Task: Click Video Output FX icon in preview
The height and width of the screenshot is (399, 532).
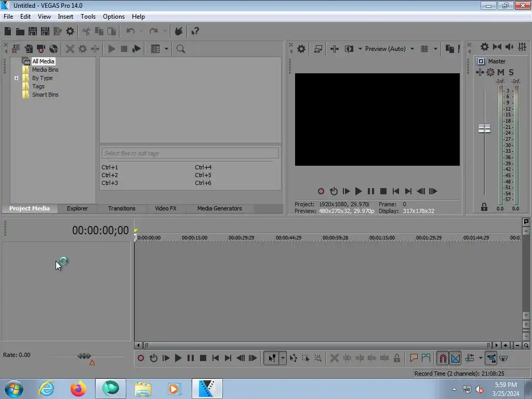Action: [x=334, y=49]
